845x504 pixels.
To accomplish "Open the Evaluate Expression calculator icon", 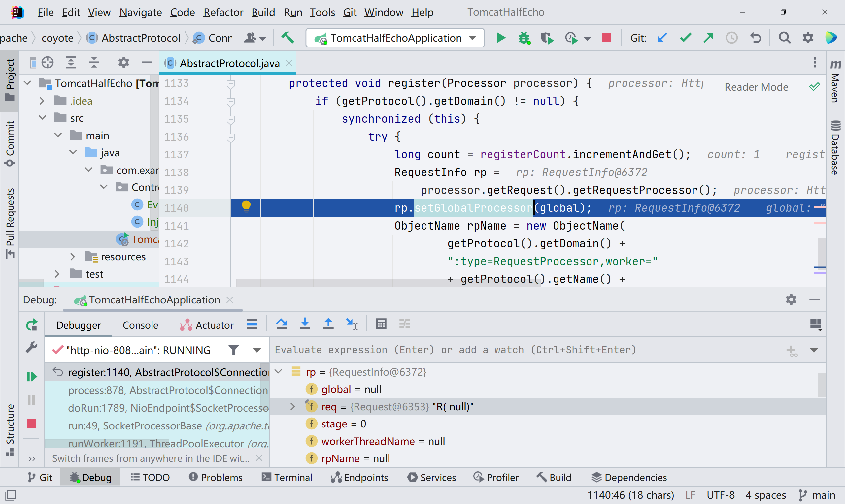I will [x=381, y=324].
